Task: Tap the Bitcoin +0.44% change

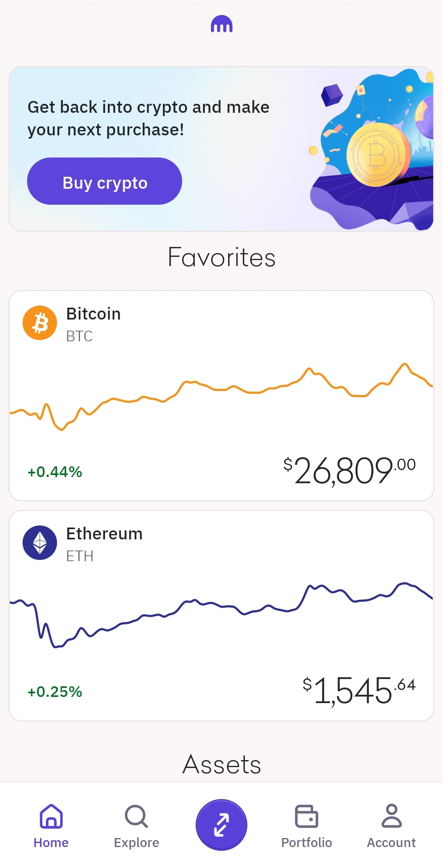Action: [x=55, y=472]
